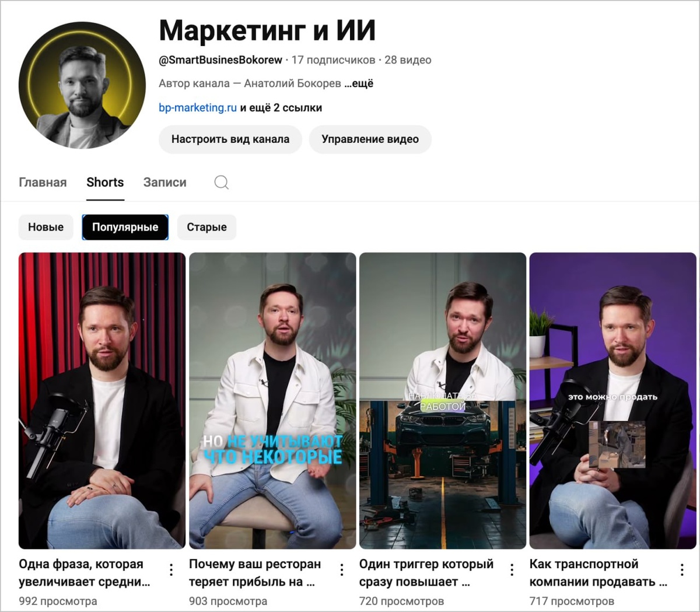Viewport: 700px width, 612px height.
Task: Switch to the 'Главная' tab
Action: [x=43, y=182]
